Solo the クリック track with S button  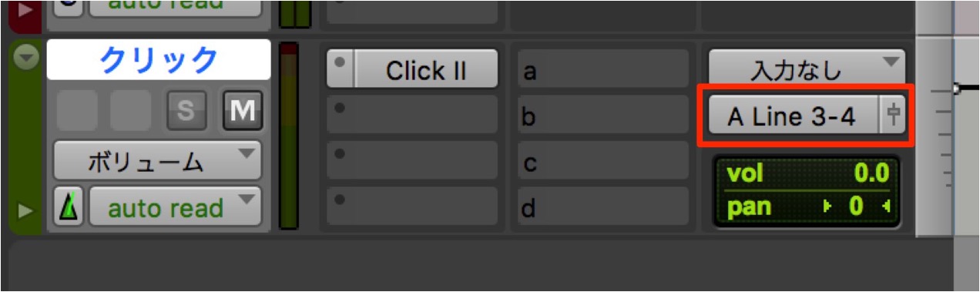186,111
